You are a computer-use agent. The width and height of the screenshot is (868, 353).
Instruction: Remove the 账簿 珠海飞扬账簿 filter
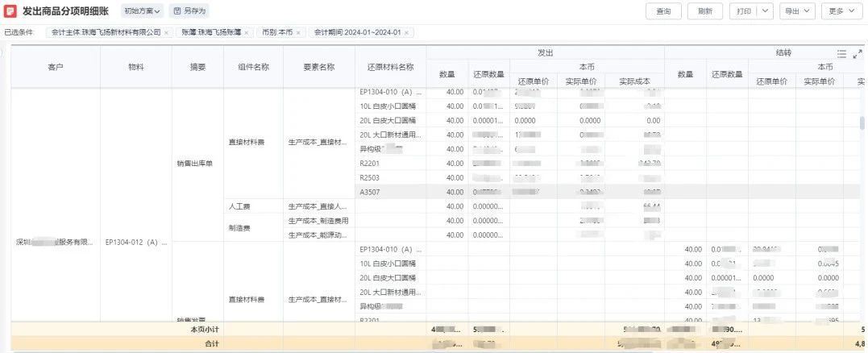pyautogui.click(x=246, y=33)
